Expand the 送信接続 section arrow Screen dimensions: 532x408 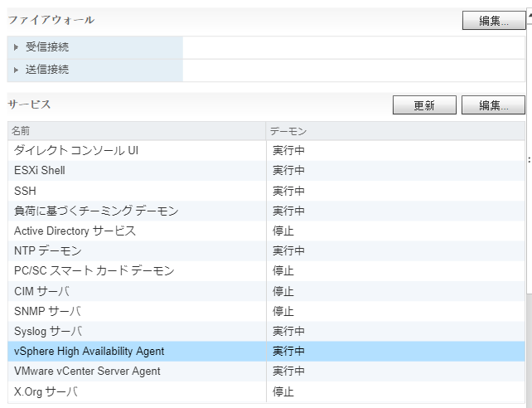tap(16, 70)
